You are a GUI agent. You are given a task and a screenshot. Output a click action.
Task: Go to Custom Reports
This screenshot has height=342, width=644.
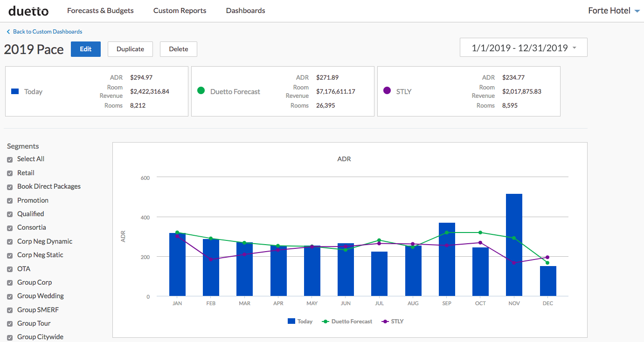click(180, 10)
